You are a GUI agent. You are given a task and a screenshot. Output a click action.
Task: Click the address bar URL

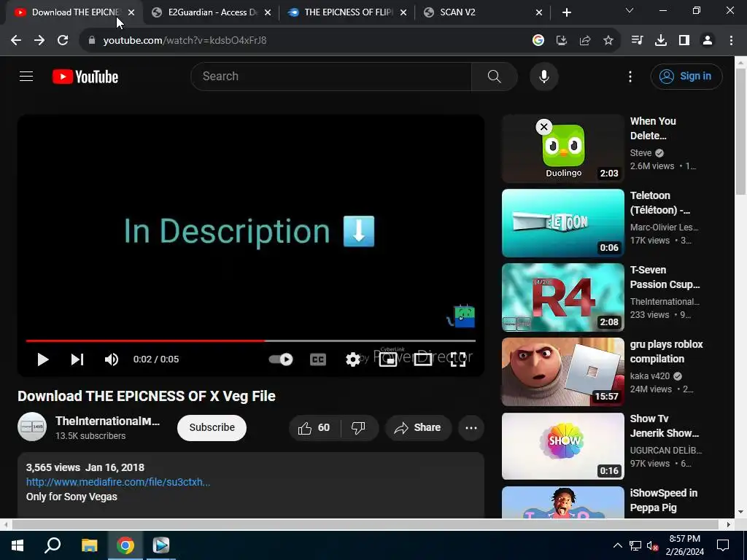point(185,41)
